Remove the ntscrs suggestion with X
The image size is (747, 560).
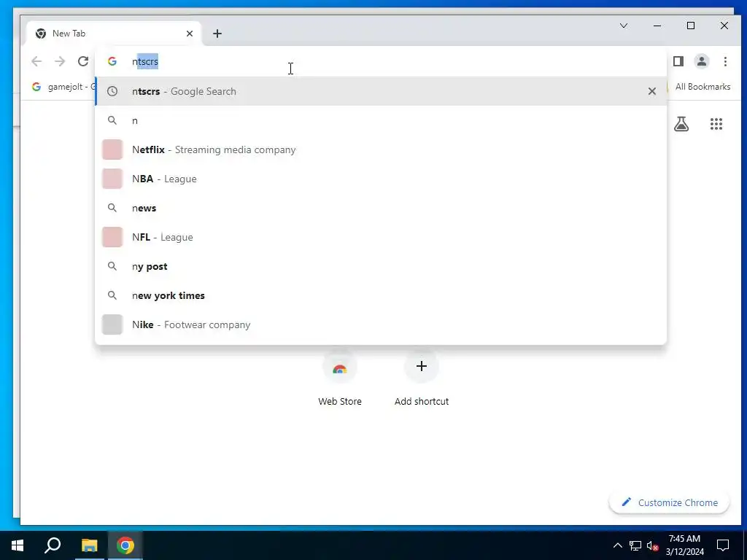click(x=651, y=91)
